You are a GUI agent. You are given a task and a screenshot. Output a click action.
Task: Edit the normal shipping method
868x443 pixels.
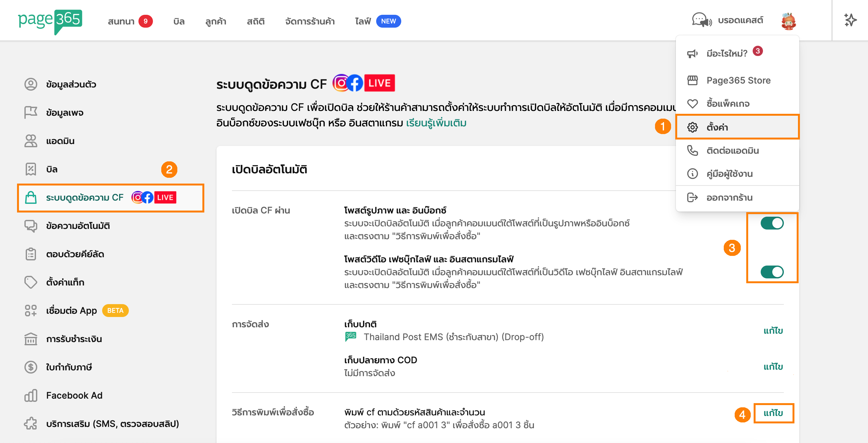pos(773,330)
